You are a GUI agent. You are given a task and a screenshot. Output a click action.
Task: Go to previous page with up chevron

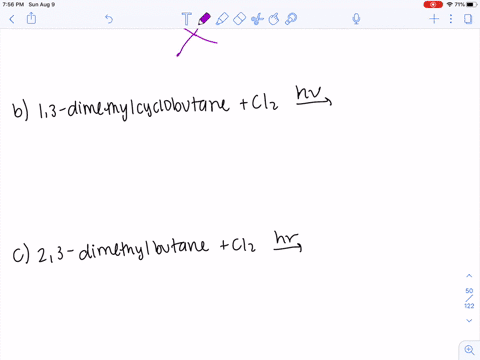(469, 276)
